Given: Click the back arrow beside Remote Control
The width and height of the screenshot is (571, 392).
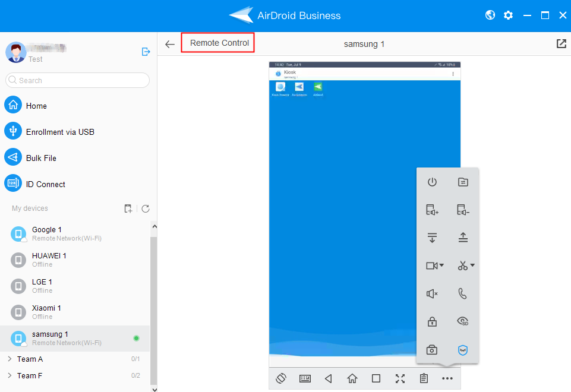Looking at the screenshot, I should 170,43.
